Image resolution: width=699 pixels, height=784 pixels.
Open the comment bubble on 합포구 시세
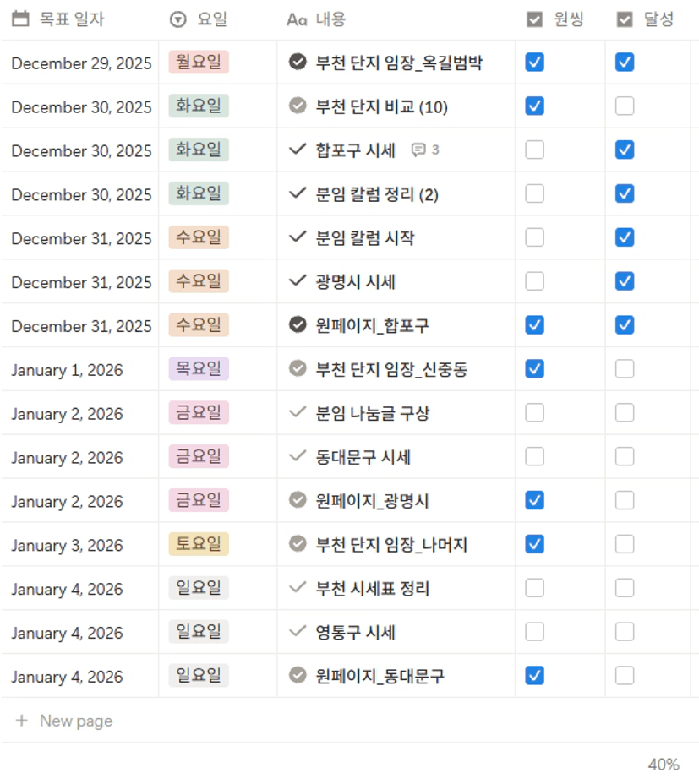(424, 150)
